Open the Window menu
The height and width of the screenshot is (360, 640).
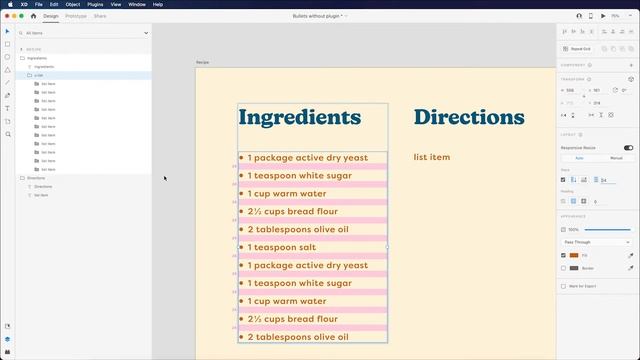[137, 4]
